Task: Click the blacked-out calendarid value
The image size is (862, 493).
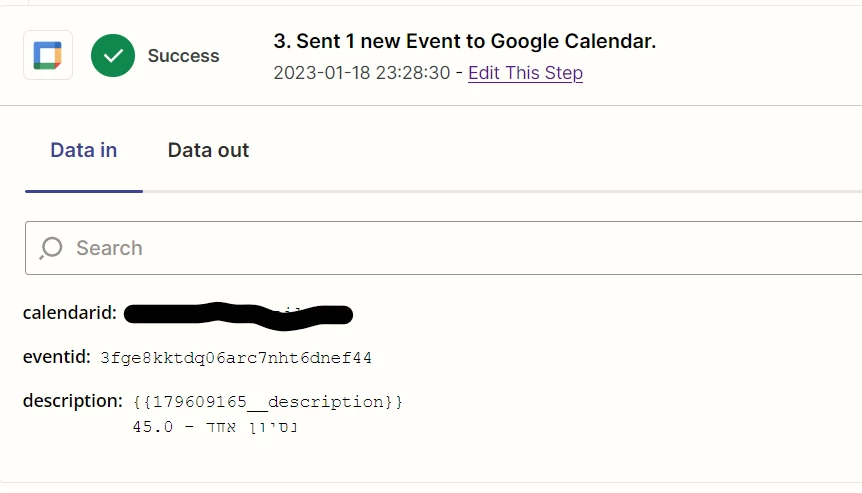Action: [x=240, y=314]
